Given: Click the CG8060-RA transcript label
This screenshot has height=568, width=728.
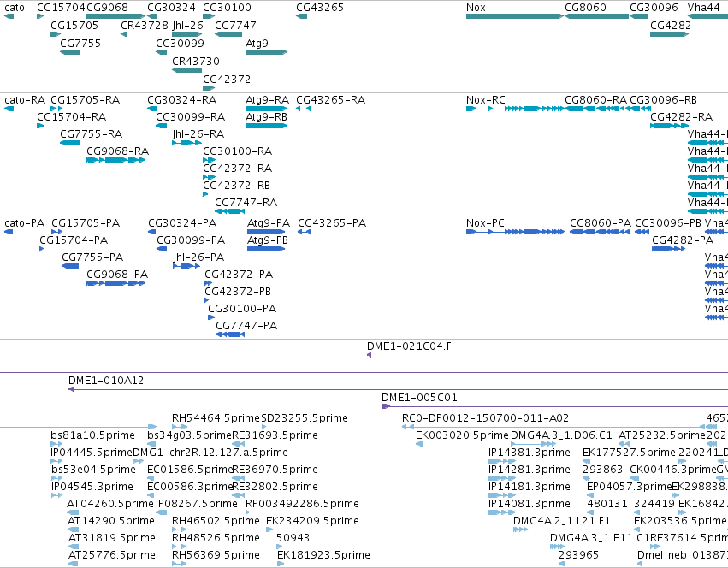Looking at the screenshot, I should pos(595,100).
